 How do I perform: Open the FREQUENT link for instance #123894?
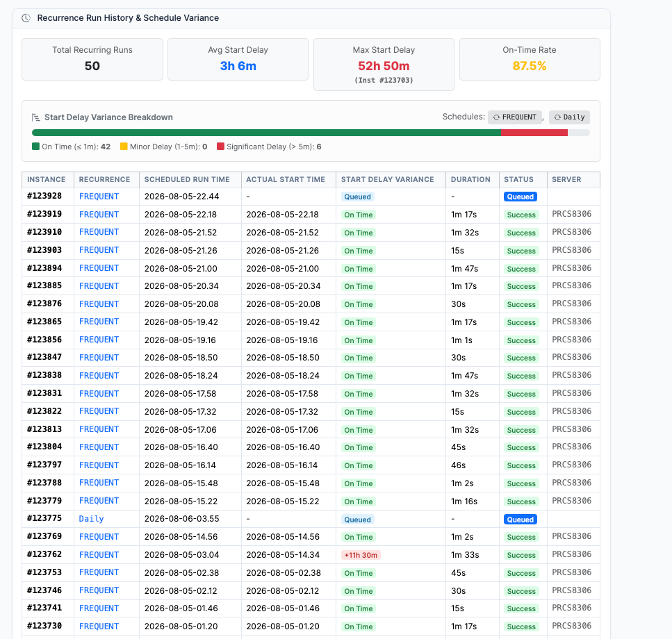(99, 268)
